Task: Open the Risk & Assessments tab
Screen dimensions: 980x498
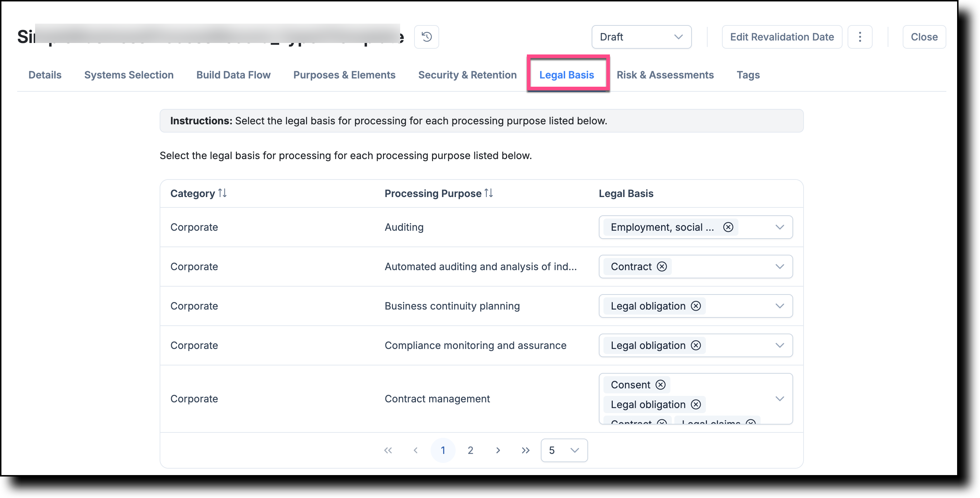Action: pyautogui.click(x=665, y=75)
